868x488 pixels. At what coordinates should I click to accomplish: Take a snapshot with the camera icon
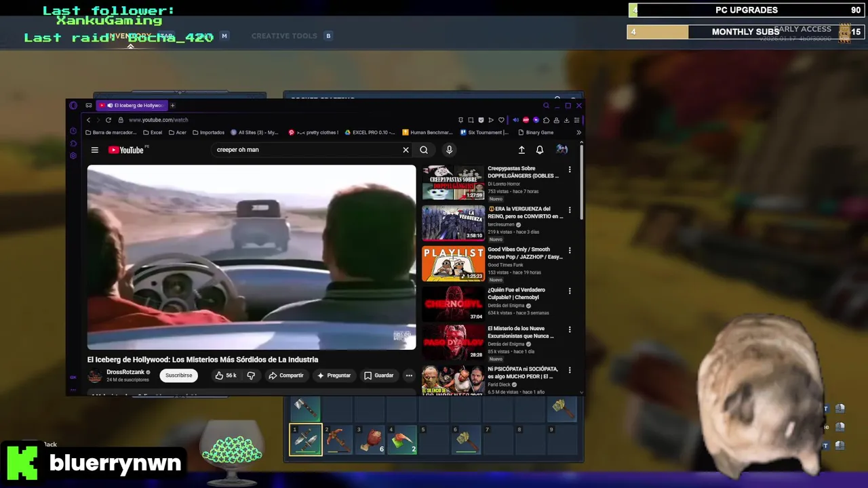click(471, 120)
